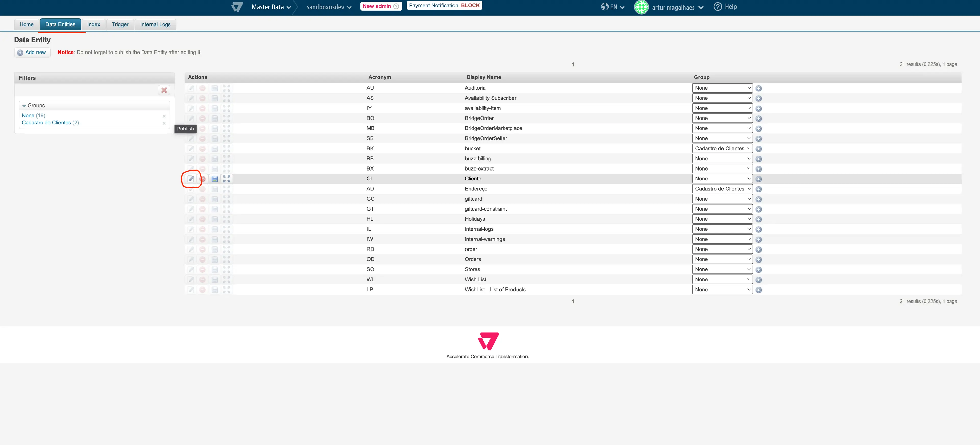
Task: Open the Internal Logs tab
Action: (155, 24)
